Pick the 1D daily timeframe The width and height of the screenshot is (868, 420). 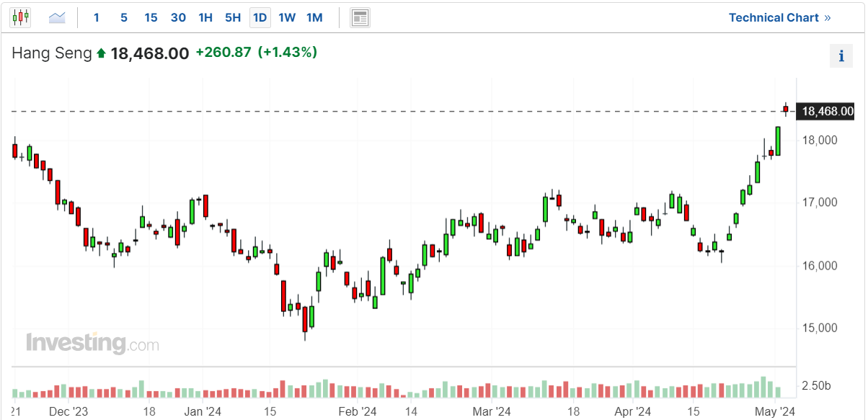pyautogui.click(x=260, y=17)
